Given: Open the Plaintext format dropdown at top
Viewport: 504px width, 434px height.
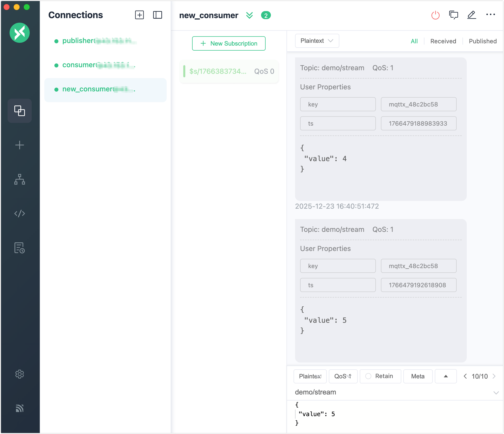Looking at the screenshot, I should pos(317,41).
